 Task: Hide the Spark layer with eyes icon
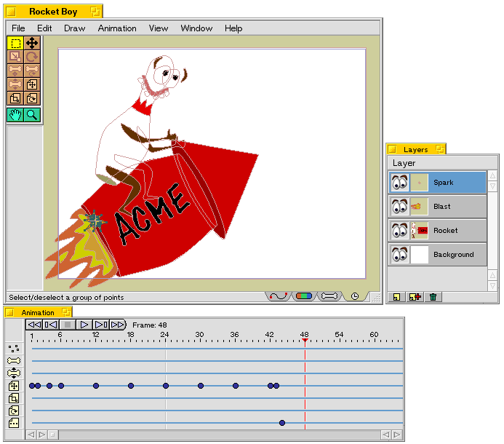pos(400,183)
